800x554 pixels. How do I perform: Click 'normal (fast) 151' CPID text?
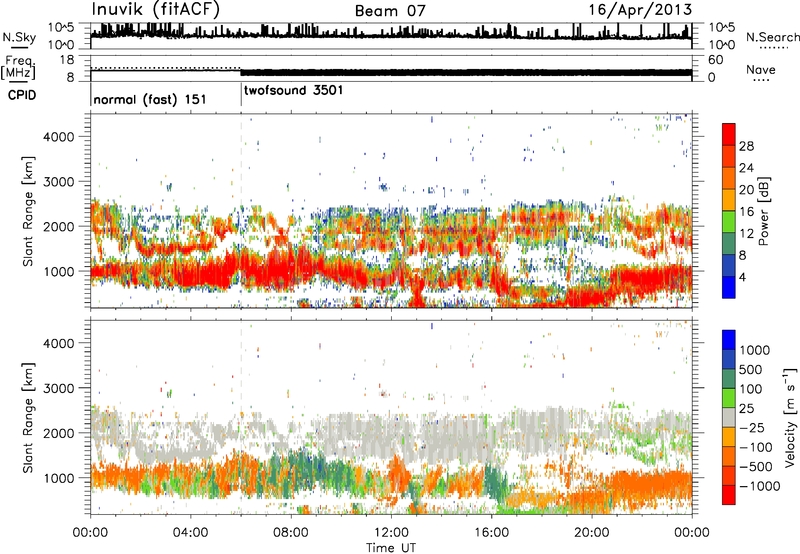[150, 99]
